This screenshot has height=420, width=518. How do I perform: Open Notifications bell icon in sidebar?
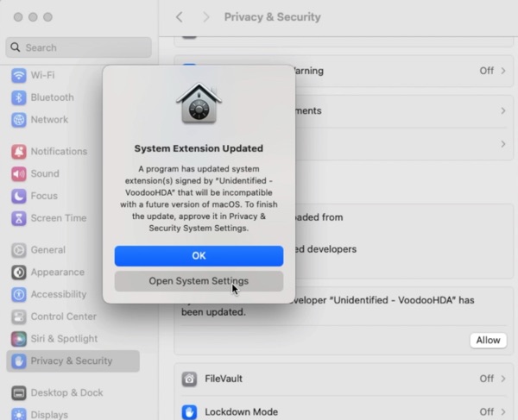tap(18, 151)
